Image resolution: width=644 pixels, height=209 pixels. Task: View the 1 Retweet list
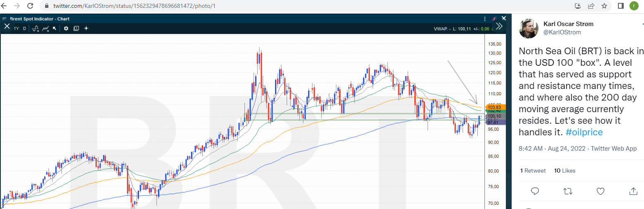point(533,171)
